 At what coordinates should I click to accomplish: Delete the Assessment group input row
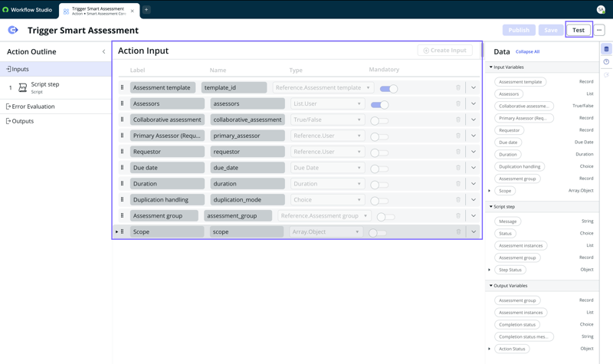pyautogui.click(x=458, y=216)
